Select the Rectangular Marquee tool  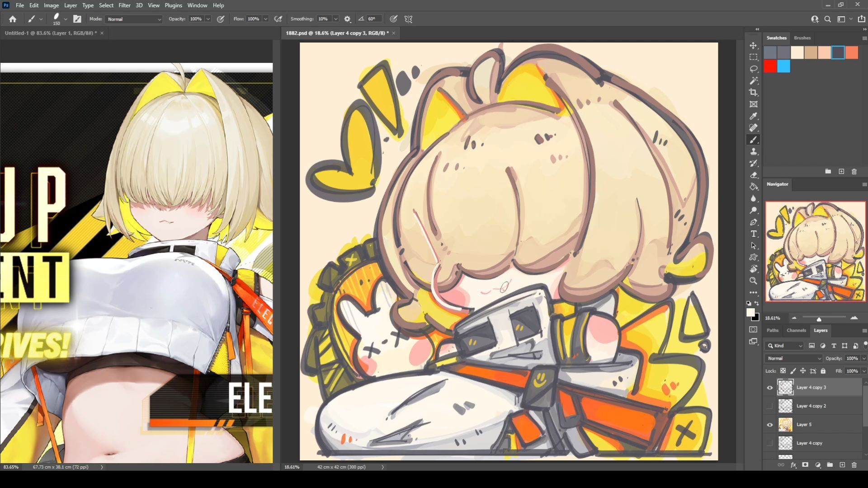pos(753,57)
